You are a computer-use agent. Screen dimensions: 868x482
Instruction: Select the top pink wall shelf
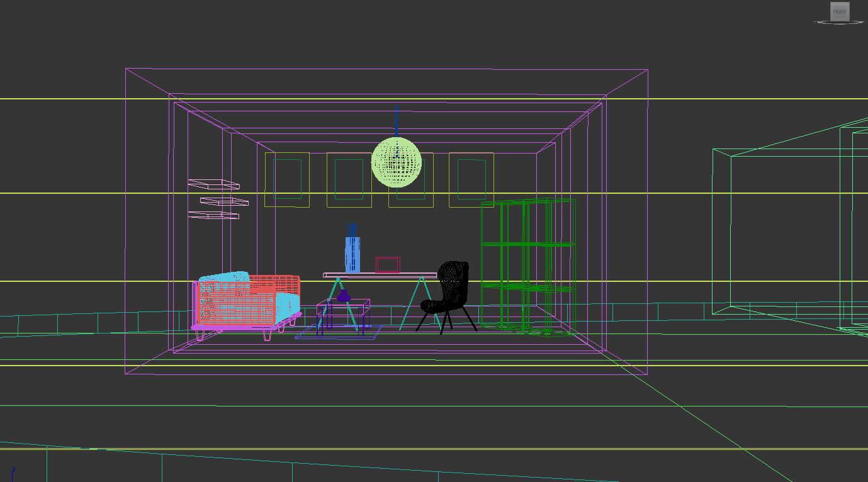click(214, 184)
